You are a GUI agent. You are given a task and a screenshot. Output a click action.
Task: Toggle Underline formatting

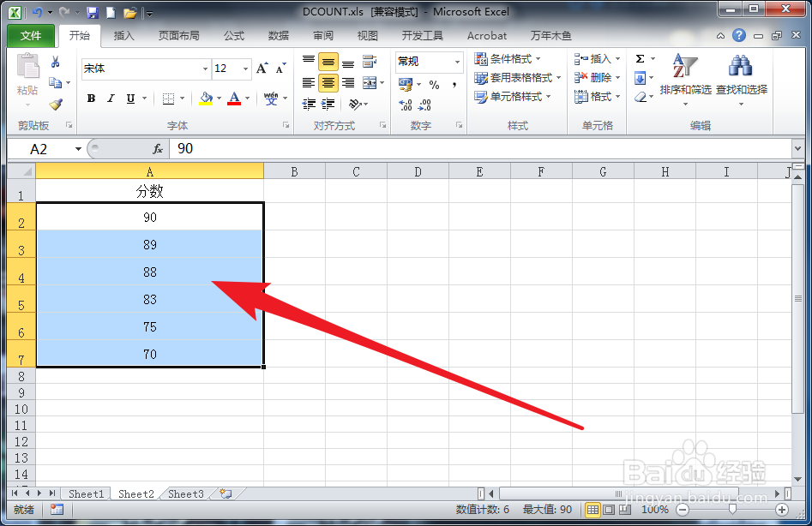point(130,99)
